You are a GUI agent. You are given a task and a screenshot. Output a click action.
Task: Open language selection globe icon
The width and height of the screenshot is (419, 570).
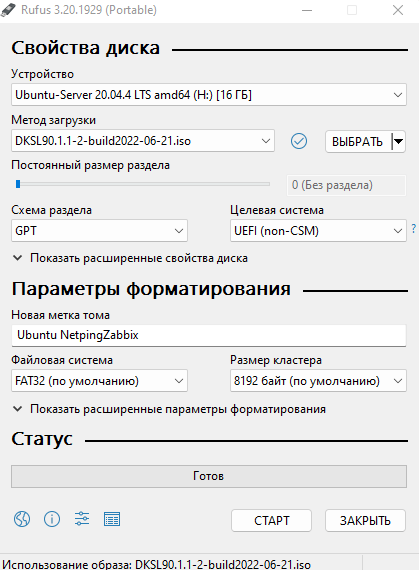[x=22, y=519]
